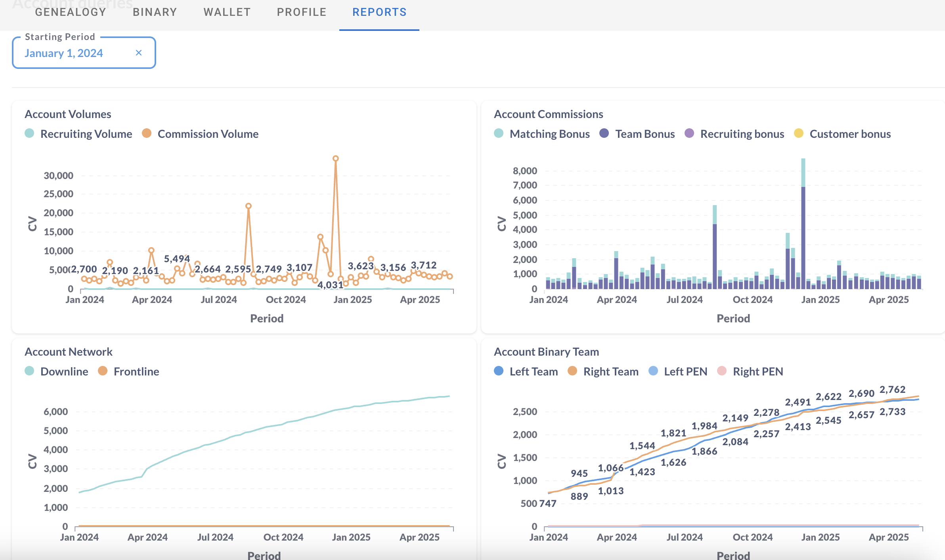The image size is (945, 560).
Task: Toggle Recruiting Volume legend series
Action: 86,134
